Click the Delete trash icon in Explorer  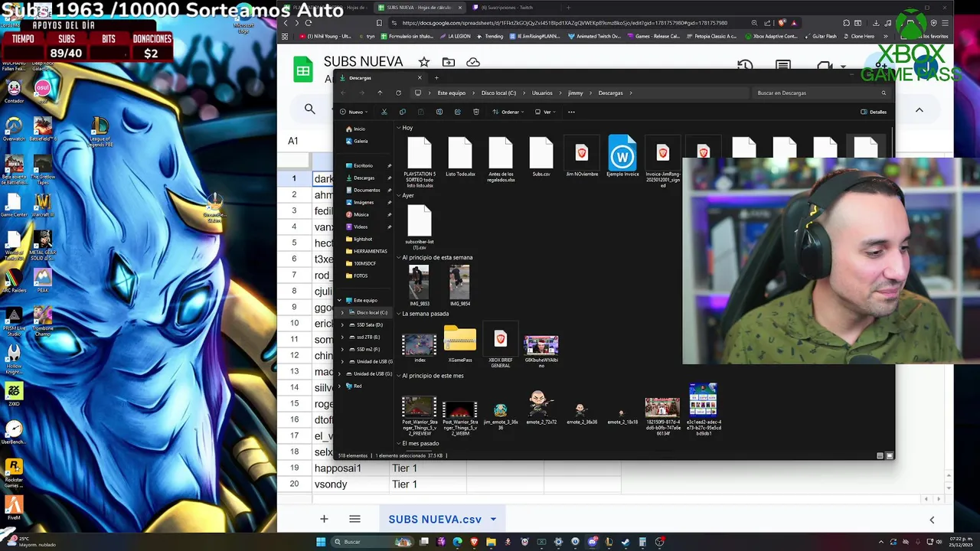point(476,112)
